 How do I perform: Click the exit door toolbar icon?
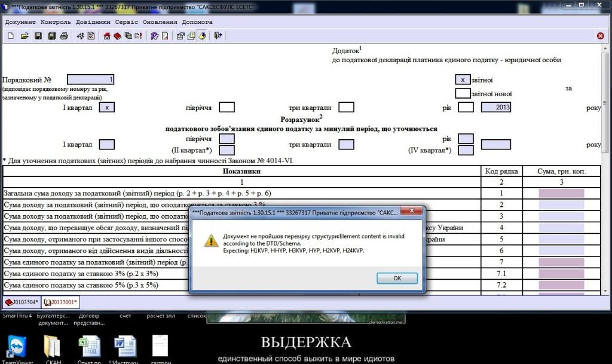tap(218, 36)
